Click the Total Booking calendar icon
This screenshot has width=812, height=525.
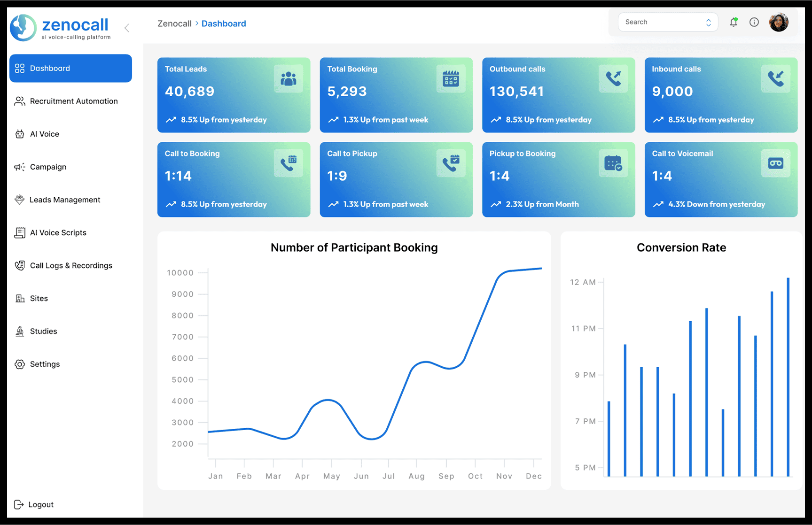pyautogui.click(x=451, y=79)
